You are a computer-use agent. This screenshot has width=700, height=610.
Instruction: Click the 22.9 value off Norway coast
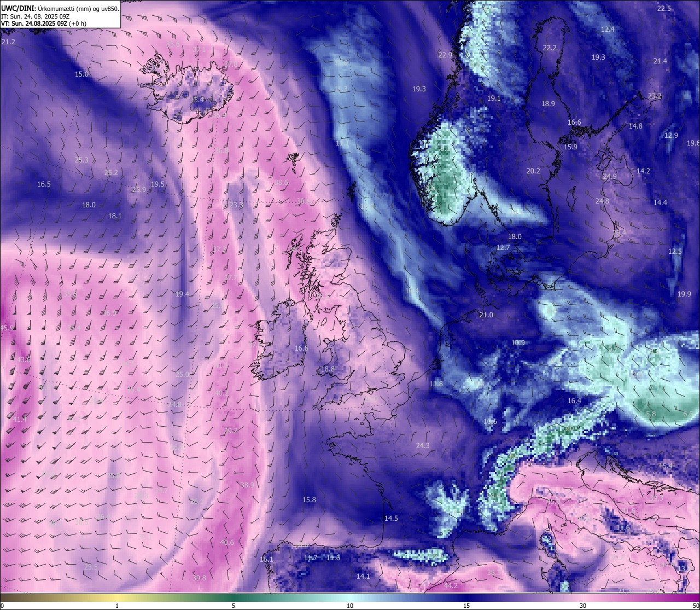pos(445,55)
